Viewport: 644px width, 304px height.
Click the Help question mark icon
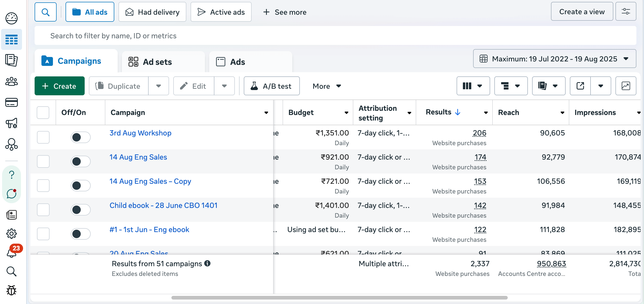(12, 175)
